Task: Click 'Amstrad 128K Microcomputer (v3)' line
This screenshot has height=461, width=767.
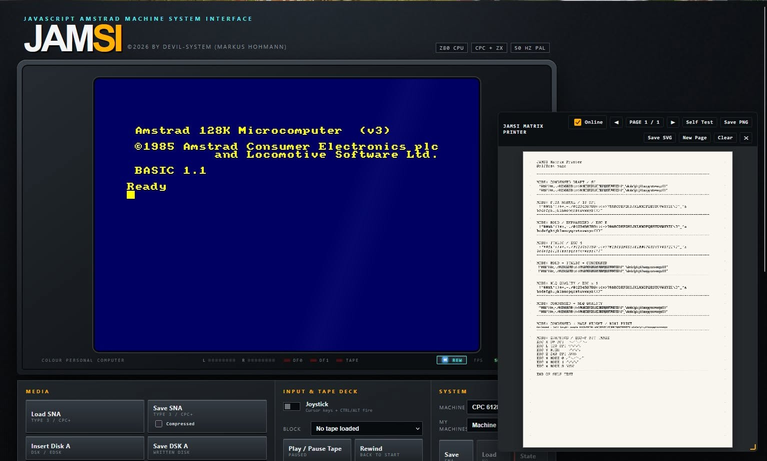Action: [x=263, y=131]
